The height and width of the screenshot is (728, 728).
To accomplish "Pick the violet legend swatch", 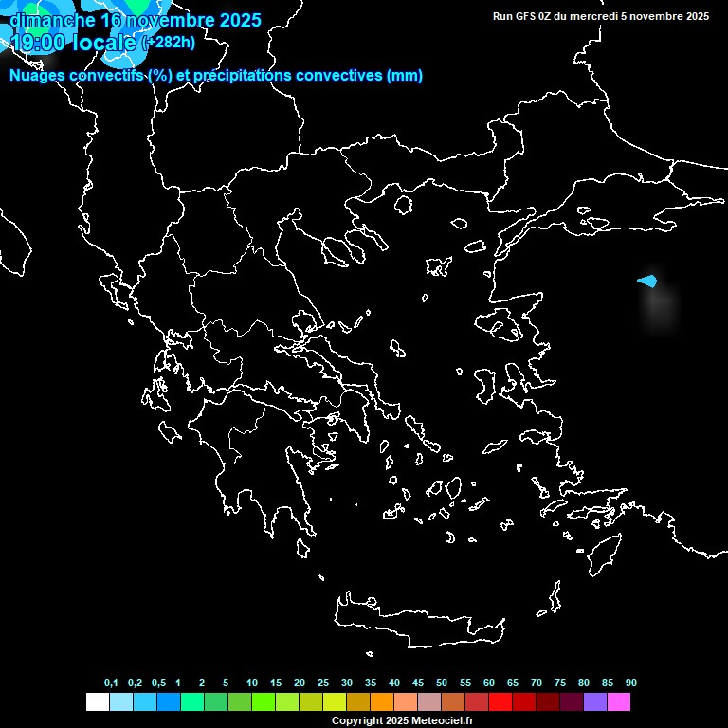I will click(595, 702).
